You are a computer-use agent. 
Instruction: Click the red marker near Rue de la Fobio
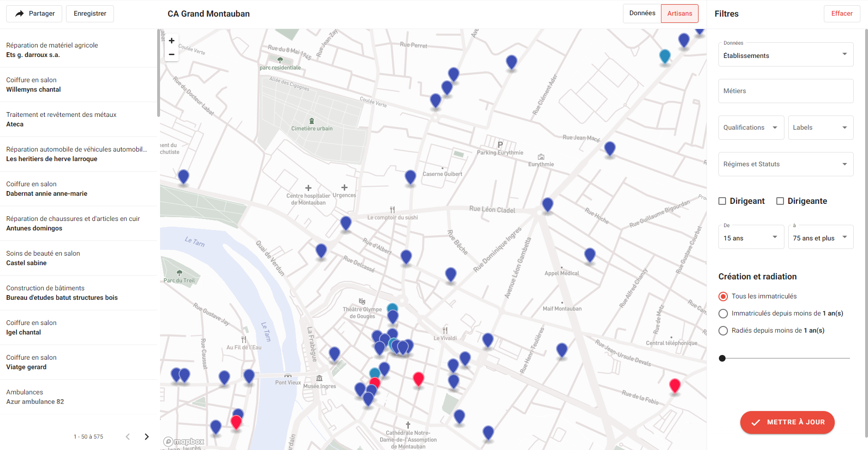(x=675, y=385)
